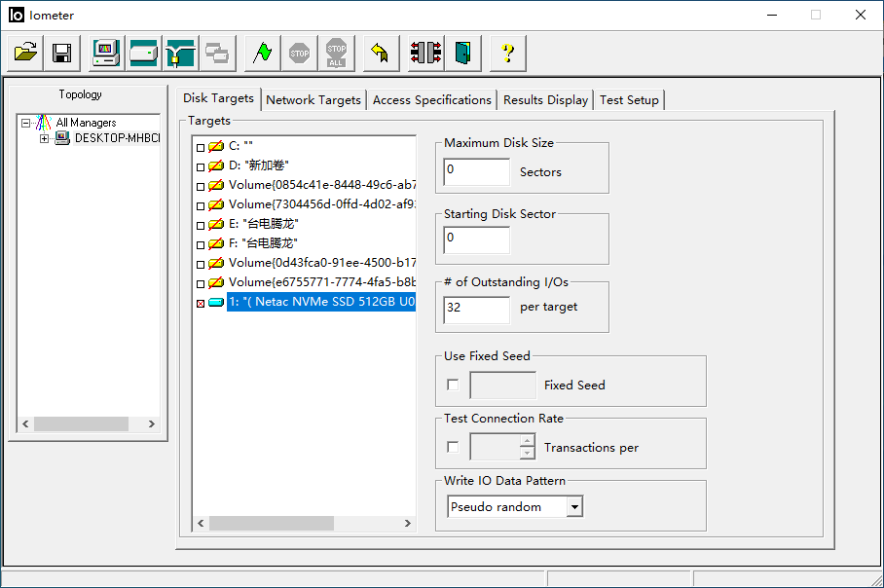This screenshot has width=884, height=588.
Task: Decrease Transactions per connection spinner
Action: pyautogui.click(x=527, y=453)
